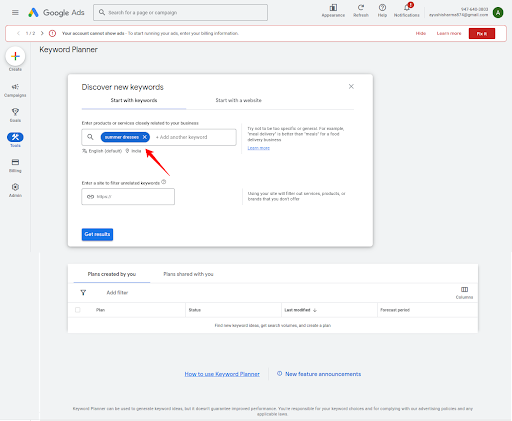Viewport: 512px width, 421px height.
Task: Click the Fix it button
Action: [x=482, y=33]
